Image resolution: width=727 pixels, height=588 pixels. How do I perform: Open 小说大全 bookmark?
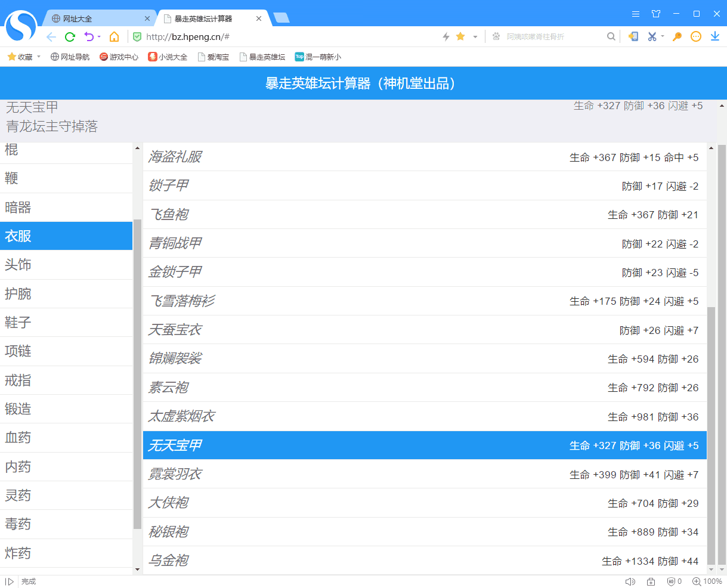(x=168, y=57)
